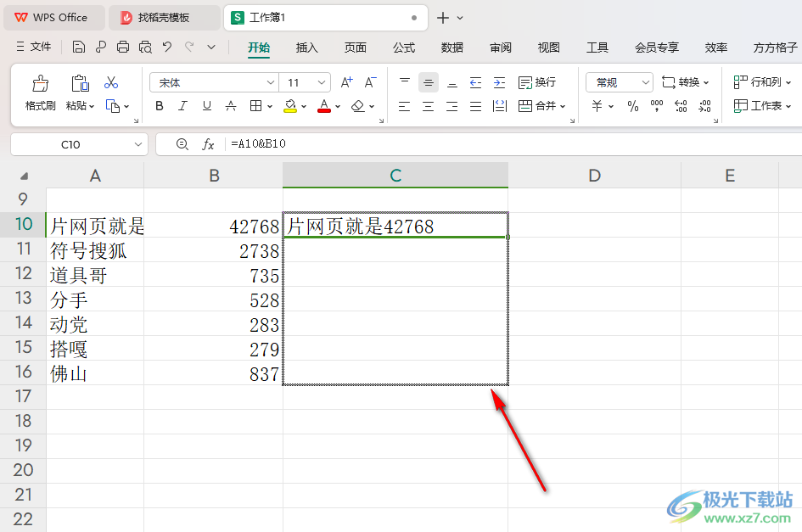Click the Select All corner triangle
802x532 pixels.
(x=24, y=176)
